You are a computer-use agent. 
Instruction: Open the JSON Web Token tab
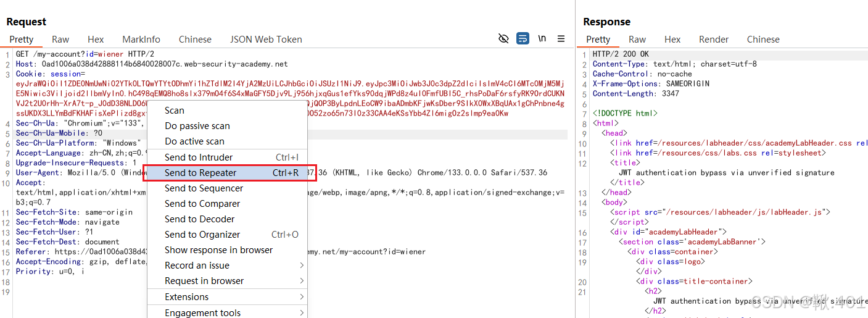click(x=266, y=39)
